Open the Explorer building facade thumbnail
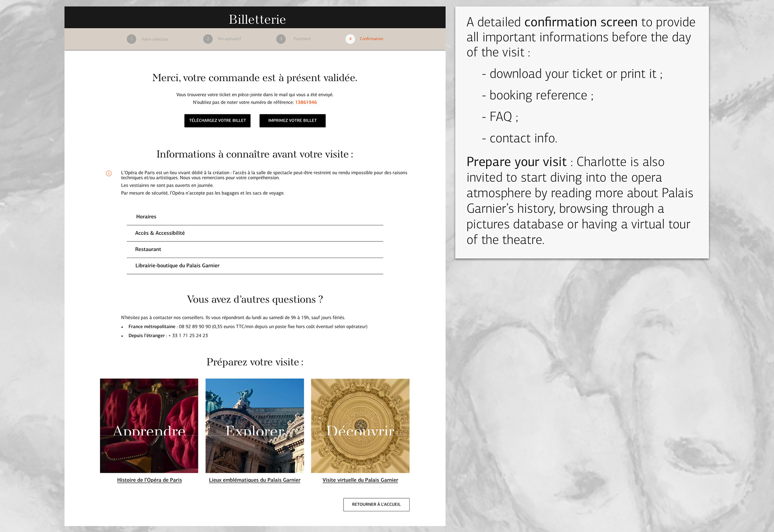Image resolution: width=774 pixels, height=532 pixels. (255, 426)
